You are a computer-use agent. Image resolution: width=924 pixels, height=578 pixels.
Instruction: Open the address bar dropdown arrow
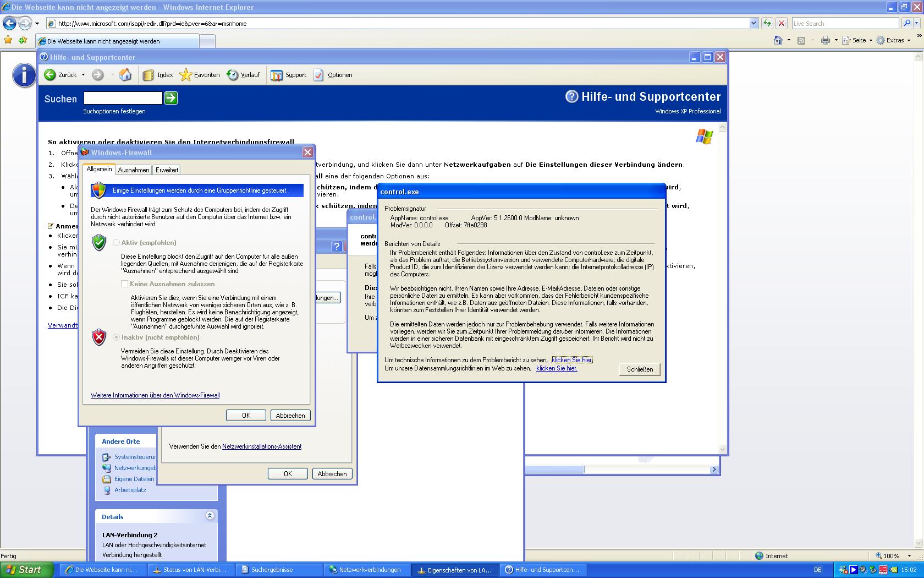pos(754,23)
